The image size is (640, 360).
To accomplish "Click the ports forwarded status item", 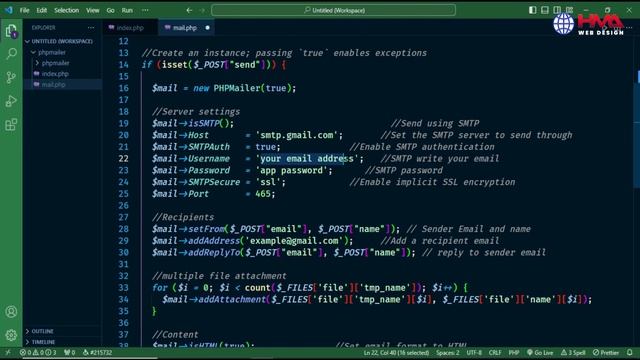I will click(69, 352).
